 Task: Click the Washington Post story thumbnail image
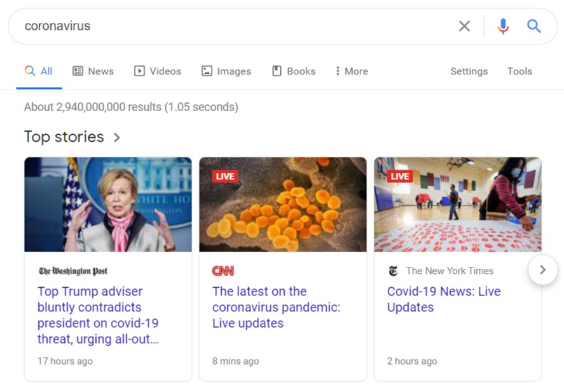[107, 205]
